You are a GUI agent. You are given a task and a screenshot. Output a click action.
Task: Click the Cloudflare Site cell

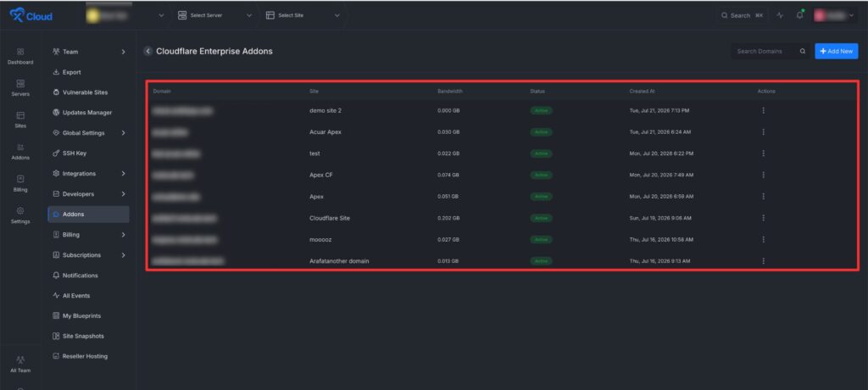(330, 218)
